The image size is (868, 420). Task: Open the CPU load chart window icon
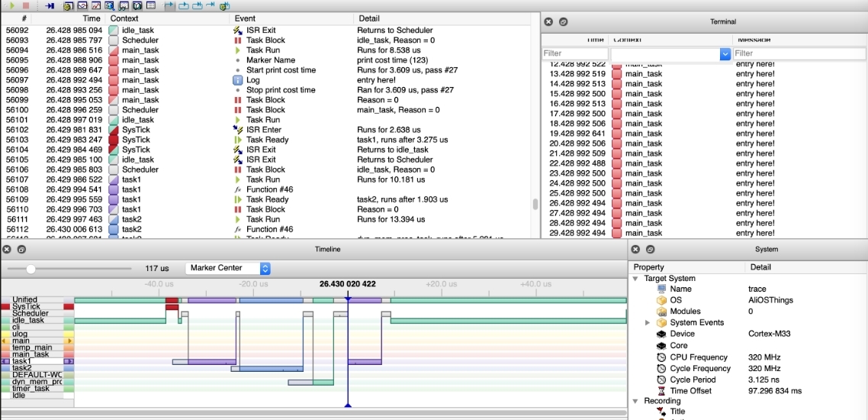96,5
